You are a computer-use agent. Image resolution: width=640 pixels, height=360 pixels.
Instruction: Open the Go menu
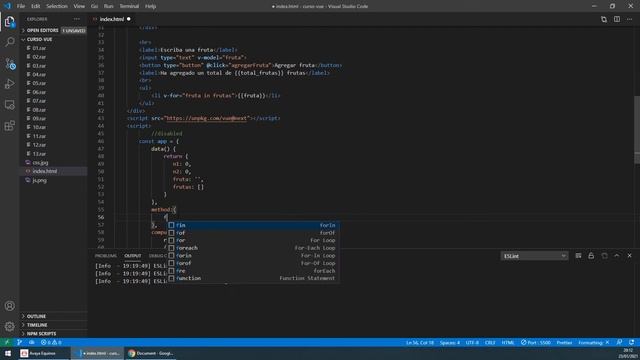[94, 6]
